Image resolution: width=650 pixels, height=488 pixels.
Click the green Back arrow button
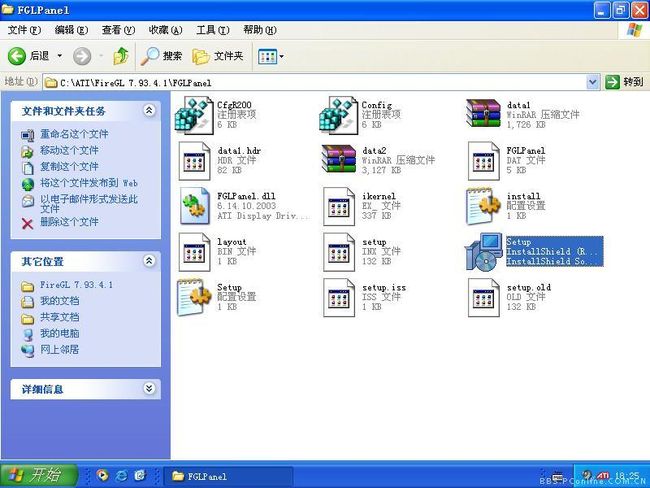tap(17, 56)
